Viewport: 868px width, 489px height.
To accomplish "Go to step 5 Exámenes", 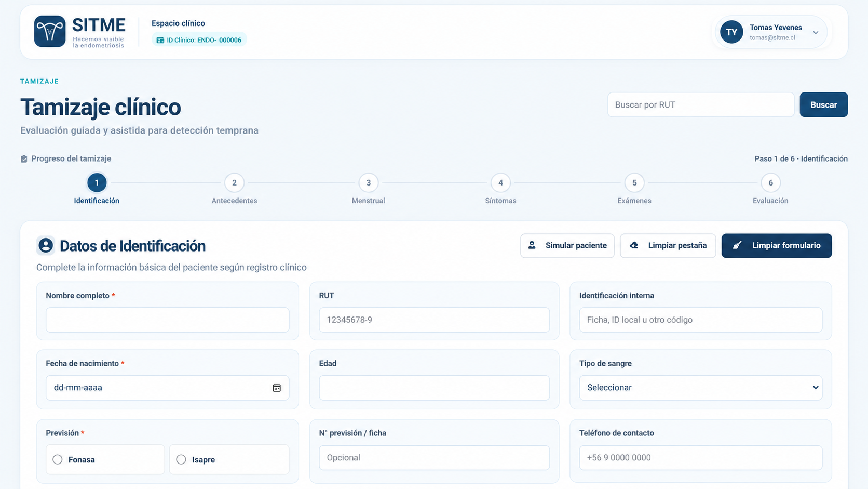I will (x=634, y=183).
